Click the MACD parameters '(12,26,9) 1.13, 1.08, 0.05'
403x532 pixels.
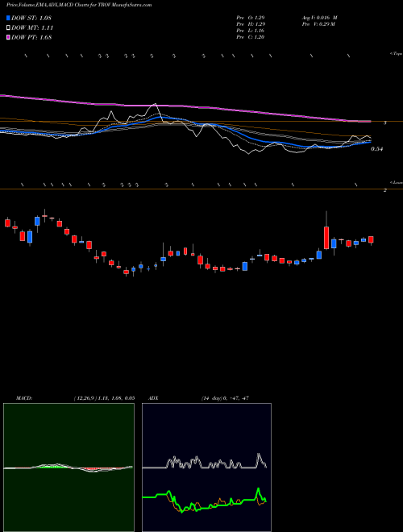[x=104, y=398]
